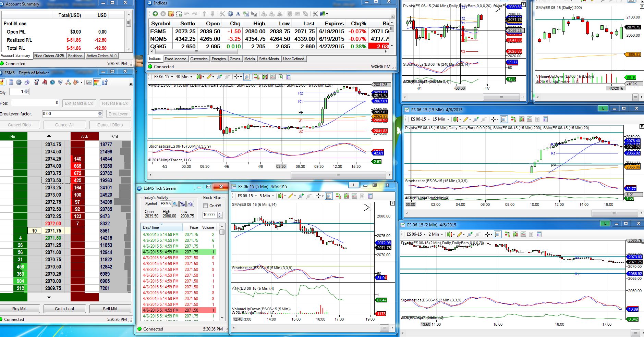Open the Positions tab in Account Summary

[75, 56]
